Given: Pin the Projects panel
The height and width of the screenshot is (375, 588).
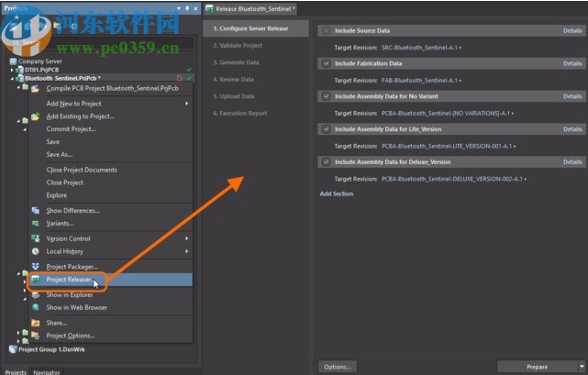Looking at the screenshot, I should click(x=187, y=8).
